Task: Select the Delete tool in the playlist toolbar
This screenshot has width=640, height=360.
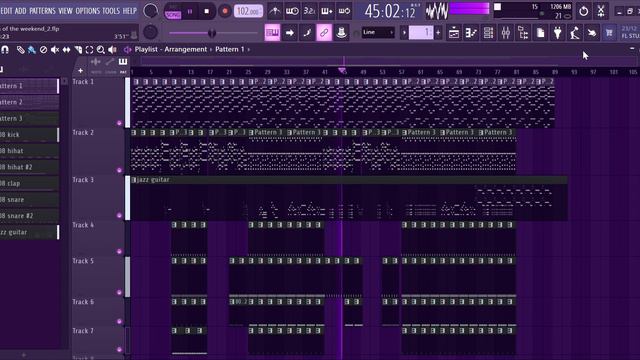Action: point(43,50)
